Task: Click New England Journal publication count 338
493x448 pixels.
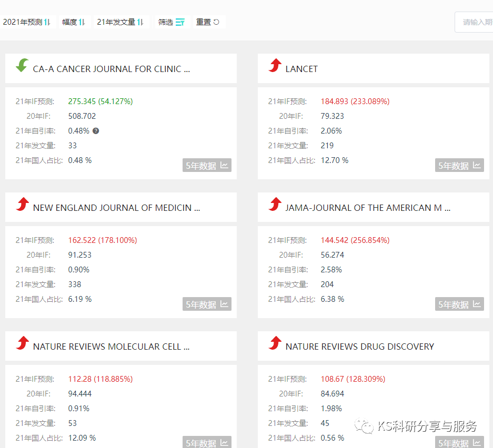Action: 75,284
